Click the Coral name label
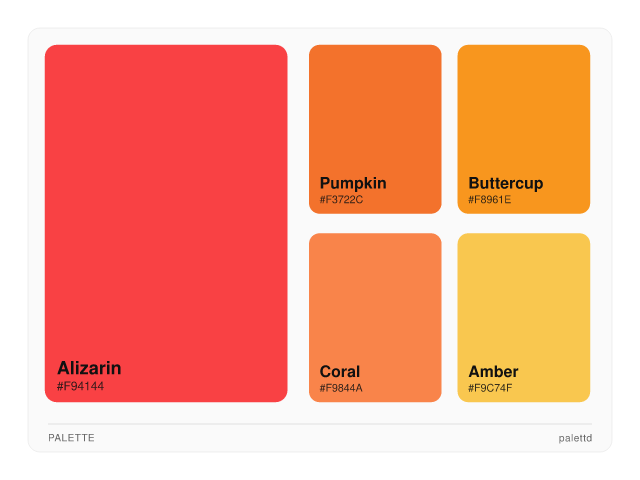640x480 pixels. point(340,372)
